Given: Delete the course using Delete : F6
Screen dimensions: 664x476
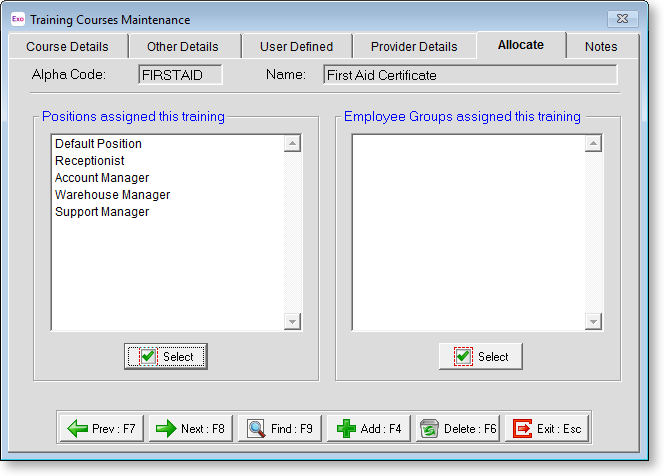Looking at the screenshot, I should click(457, 429).
